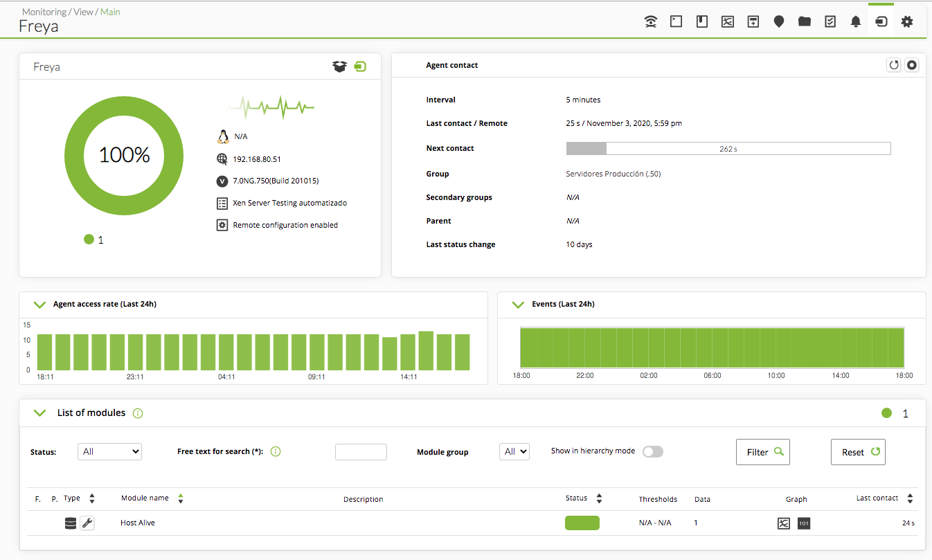This screenshot has height=560, width=932.
Task: Click the "5 minutes" interval value
Action: pos(583,100)
